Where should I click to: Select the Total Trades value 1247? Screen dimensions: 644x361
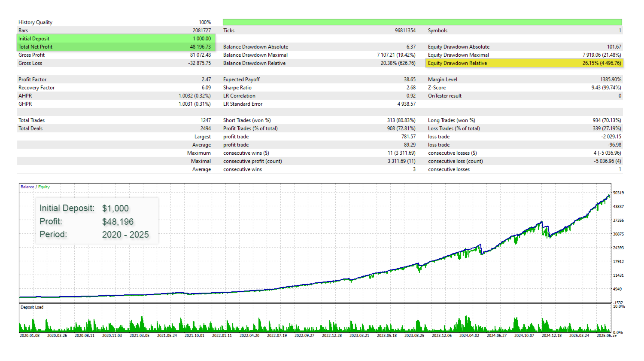[206, 120]
